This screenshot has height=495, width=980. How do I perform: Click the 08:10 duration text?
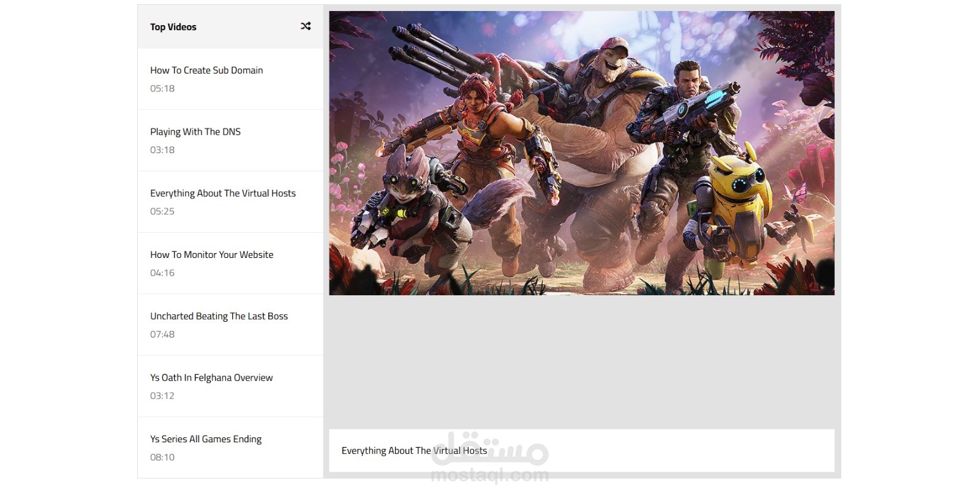pos(162,457)
